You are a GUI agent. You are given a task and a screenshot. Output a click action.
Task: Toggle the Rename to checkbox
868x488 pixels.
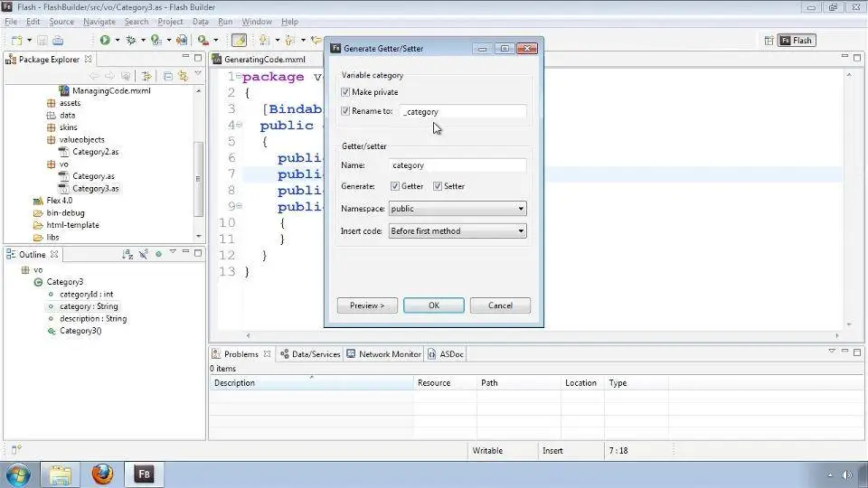pyautogui.click(x=345, y=110)
